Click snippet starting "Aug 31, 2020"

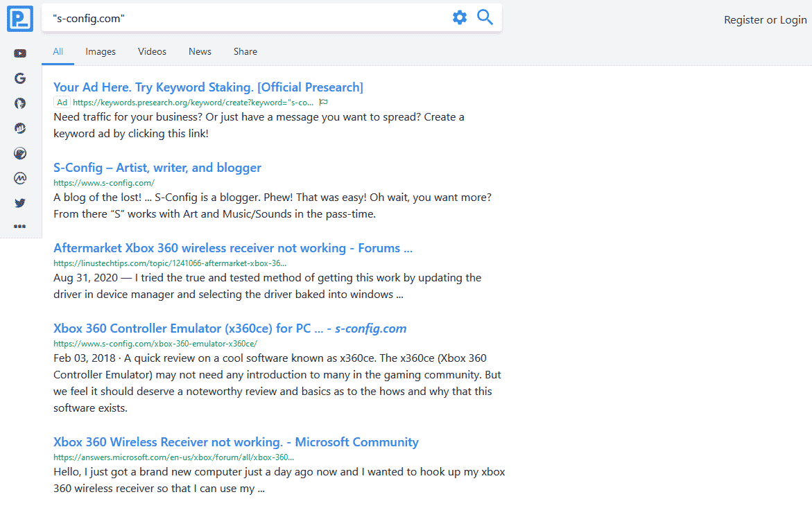pos(267,286)
